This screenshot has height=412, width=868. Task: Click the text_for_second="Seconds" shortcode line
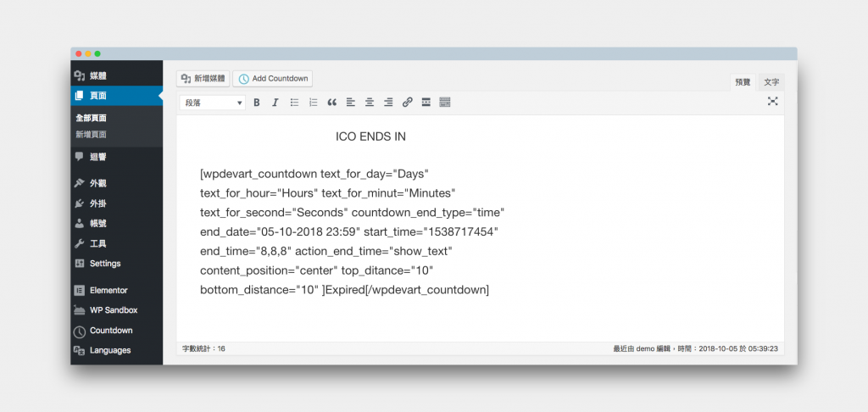pyautogui.click(x=353, y=213)
